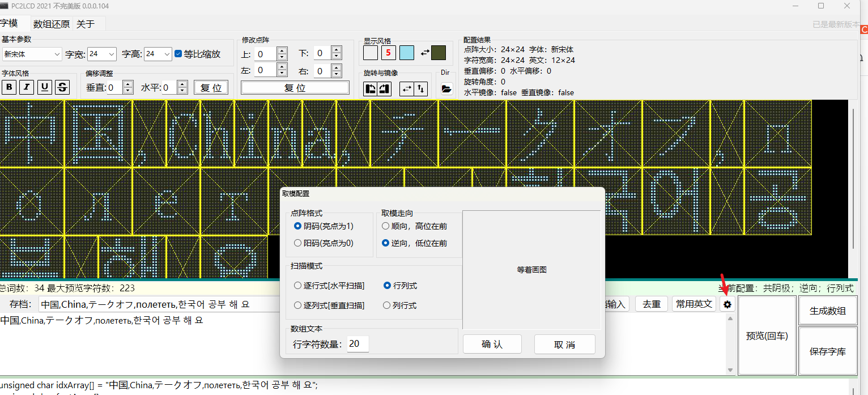Open the 字高 height dropdown

pos(158,54)
